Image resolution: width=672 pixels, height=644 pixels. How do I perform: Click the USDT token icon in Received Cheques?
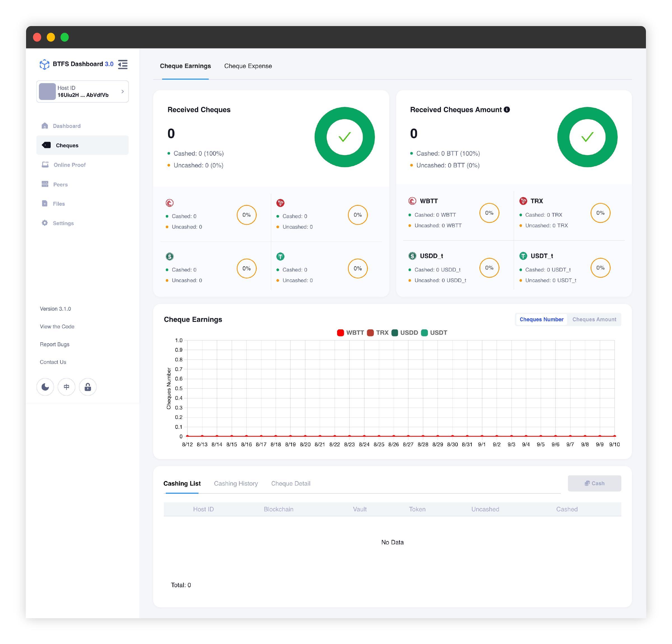[281, 256]
